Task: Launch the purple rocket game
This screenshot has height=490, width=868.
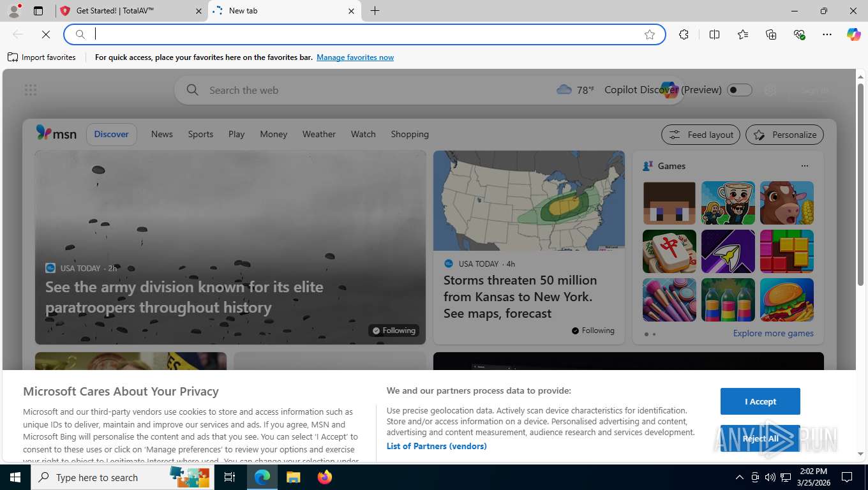Action: [x=728, y=251]
